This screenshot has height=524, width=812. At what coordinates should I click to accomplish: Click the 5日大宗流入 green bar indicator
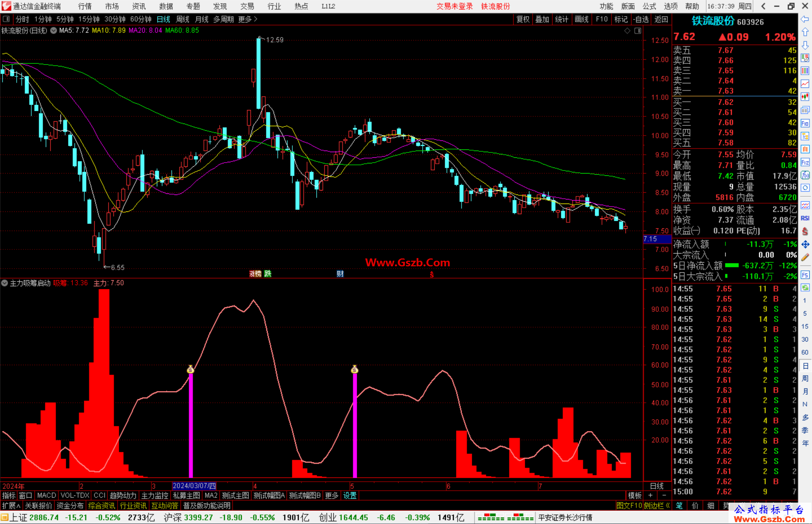click(x=726, y=276)
